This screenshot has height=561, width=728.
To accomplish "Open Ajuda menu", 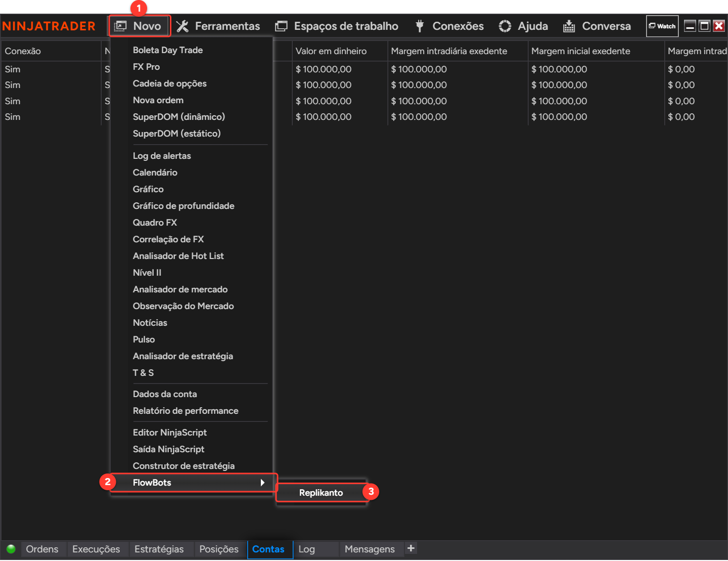I will [x=523, y=26].
